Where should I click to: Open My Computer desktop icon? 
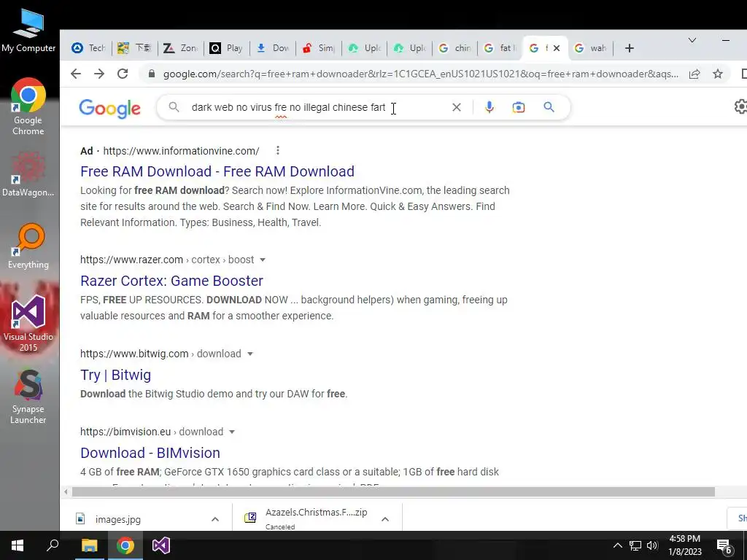[x=28, y=31]
